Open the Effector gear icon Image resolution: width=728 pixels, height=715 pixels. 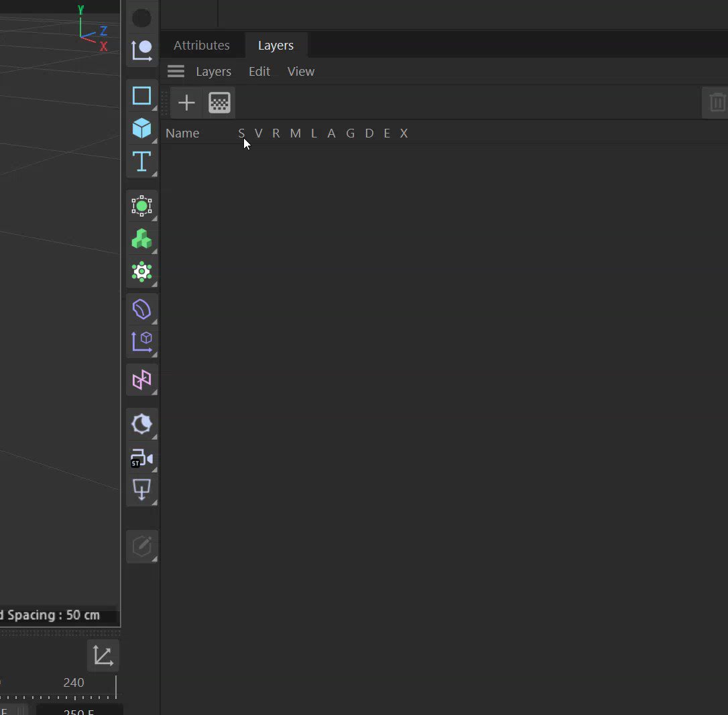pos(141,272)
